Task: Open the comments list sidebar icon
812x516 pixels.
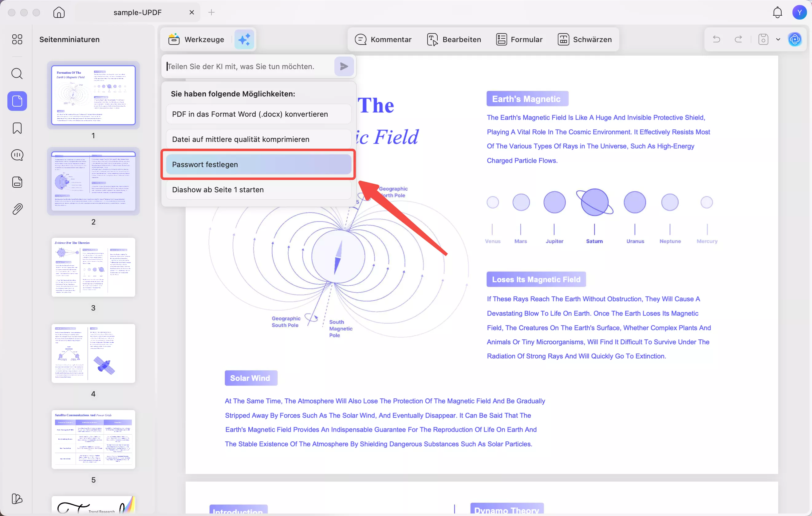Action: (17, 155)
